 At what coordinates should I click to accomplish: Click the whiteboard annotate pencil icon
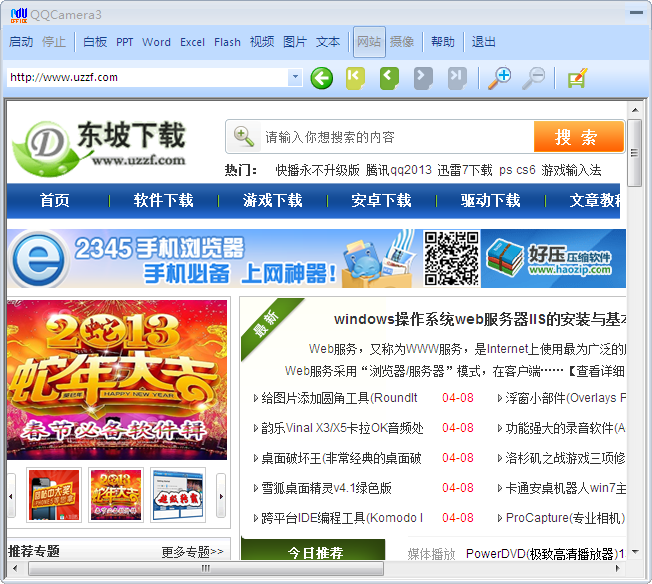pyautogui.click(x=577, y=78)
